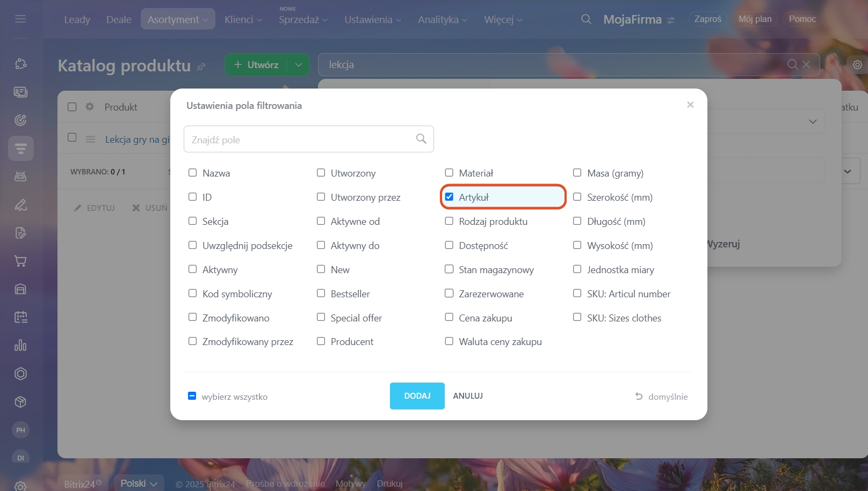Click the DODAJ button
The width and height of the screenshot is (868, 491).
(x=417, y=396)
